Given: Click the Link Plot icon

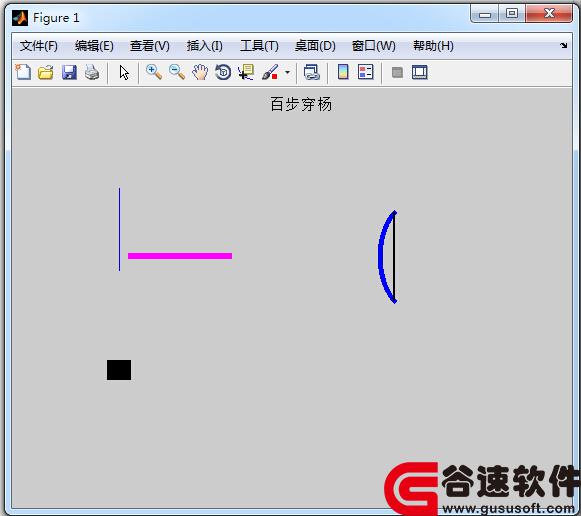Looking at the screenshot, I should [x=312, y=72].
